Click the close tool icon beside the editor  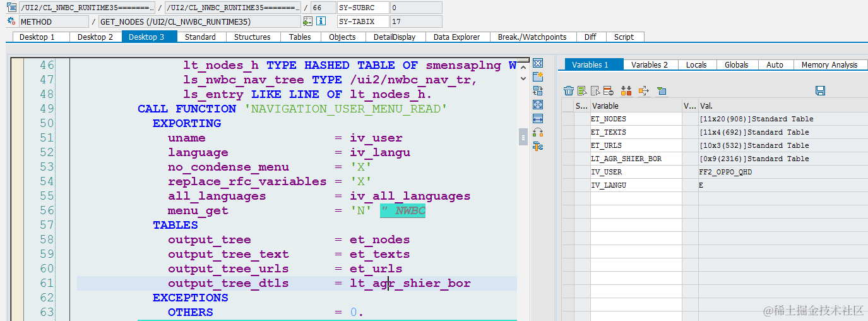tap(538, 63)
